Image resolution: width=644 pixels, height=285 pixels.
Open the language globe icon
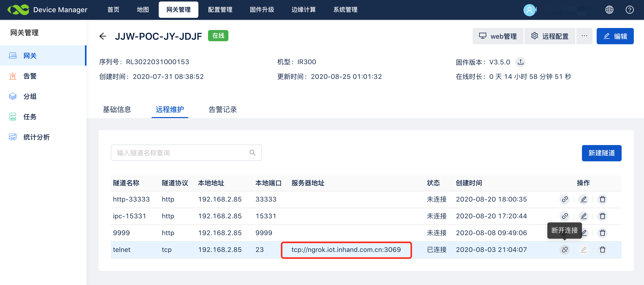pos(609,10)
